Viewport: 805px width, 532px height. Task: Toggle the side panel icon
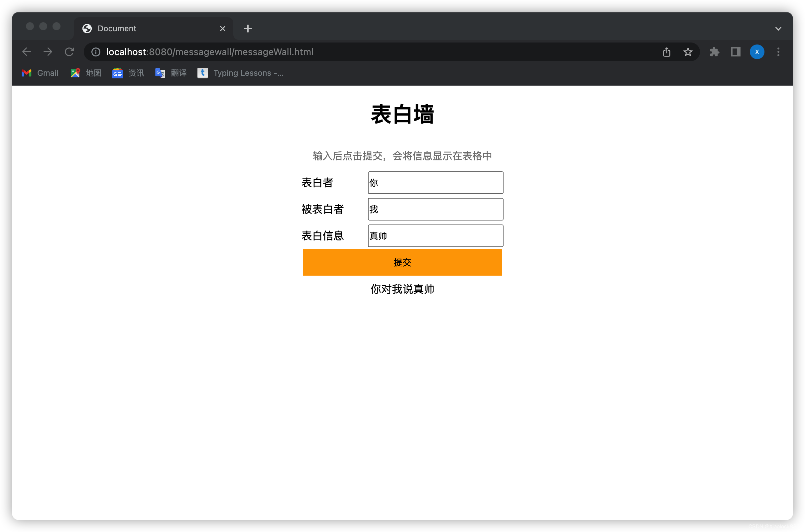(736, 52)
